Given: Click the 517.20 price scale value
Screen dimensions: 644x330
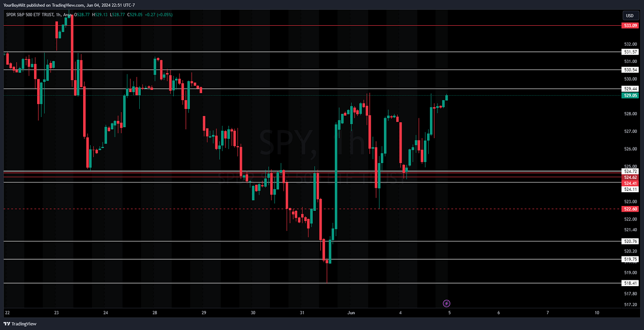Looking at the screenshot, I should point(630,305).
